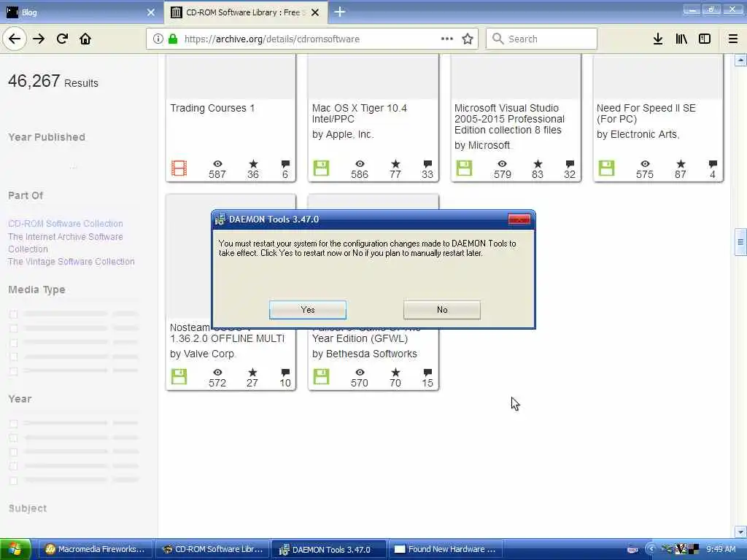Open the browser home page icon
747x560 pixels.
tap(85, 39)
